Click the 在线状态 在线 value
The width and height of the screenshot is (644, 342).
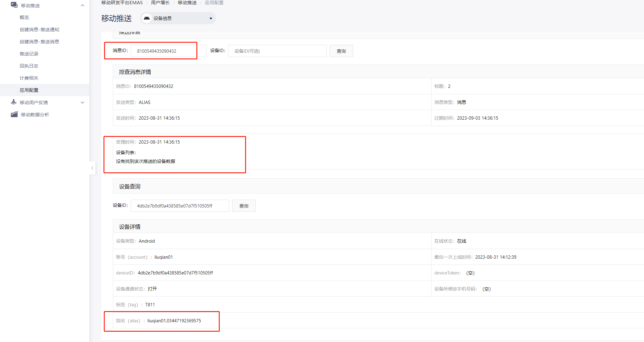[462, 241]
